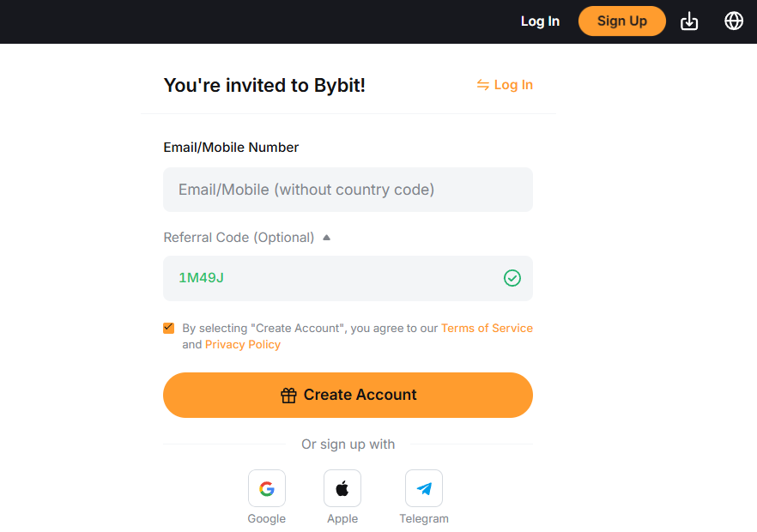Screen dimensions: 757x532
Task: Sign up with the Telegram icon
Action: [424, 488]
